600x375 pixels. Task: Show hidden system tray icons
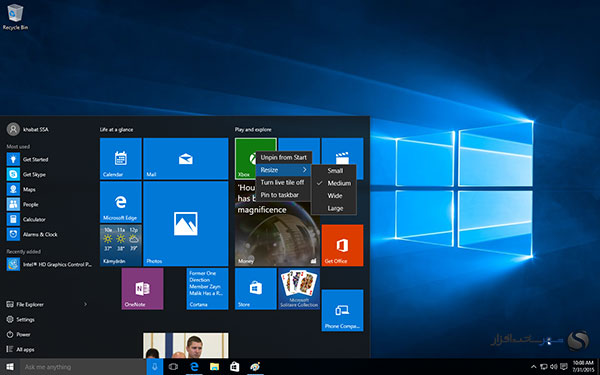pyautogui.click(x=533, y=367)
